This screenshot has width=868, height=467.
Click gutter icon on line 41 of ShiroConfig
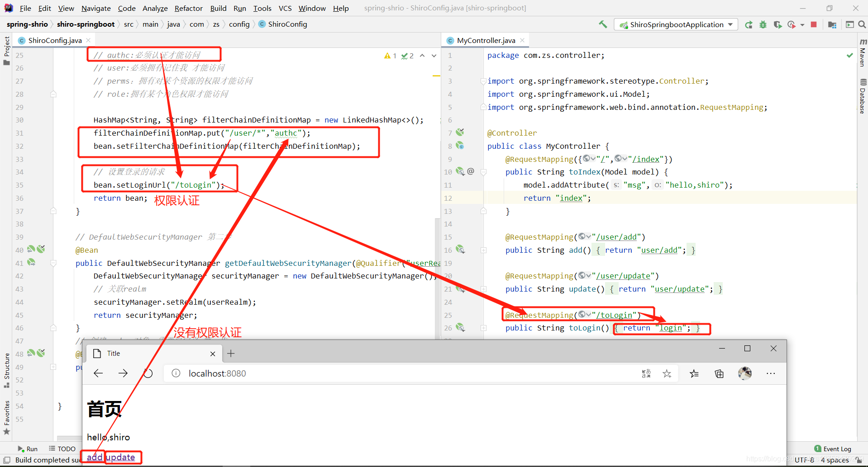click(x=31, y=262)
